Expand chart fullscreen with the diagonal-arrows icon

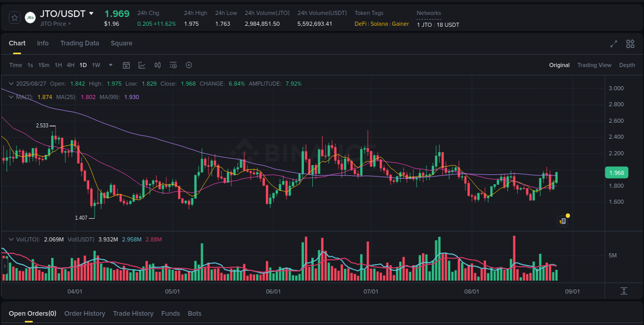tap(613, 44)
